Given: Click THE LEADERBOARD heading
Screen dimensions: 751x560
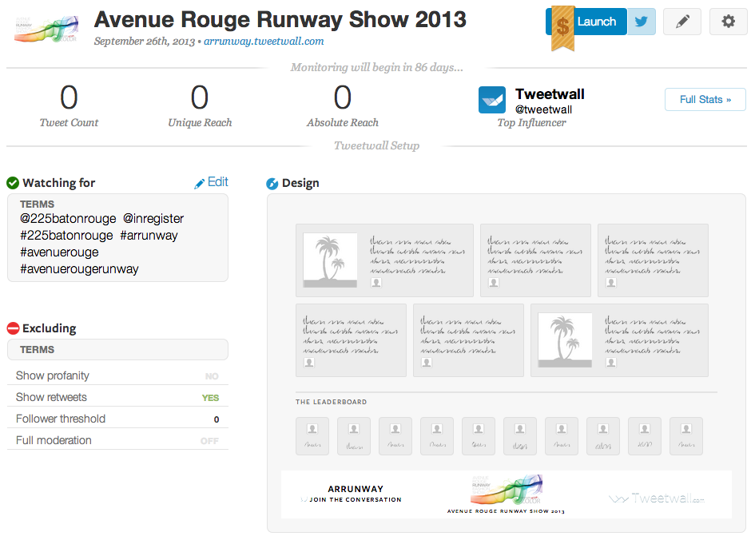Looking at the screenshot, I should tap(331, 402).
